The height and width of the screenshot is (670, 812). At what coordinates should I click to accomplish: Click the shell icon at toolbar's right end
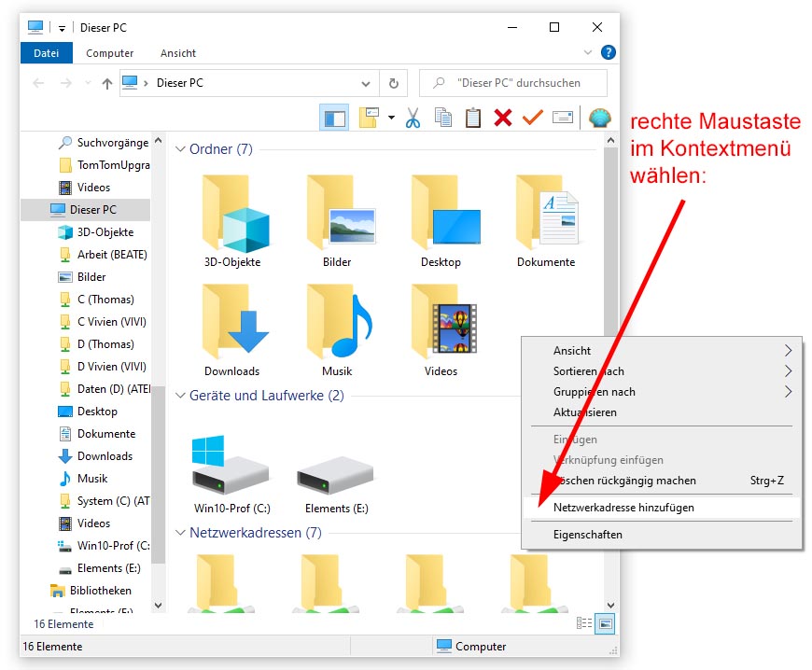[x=599, y=118]
